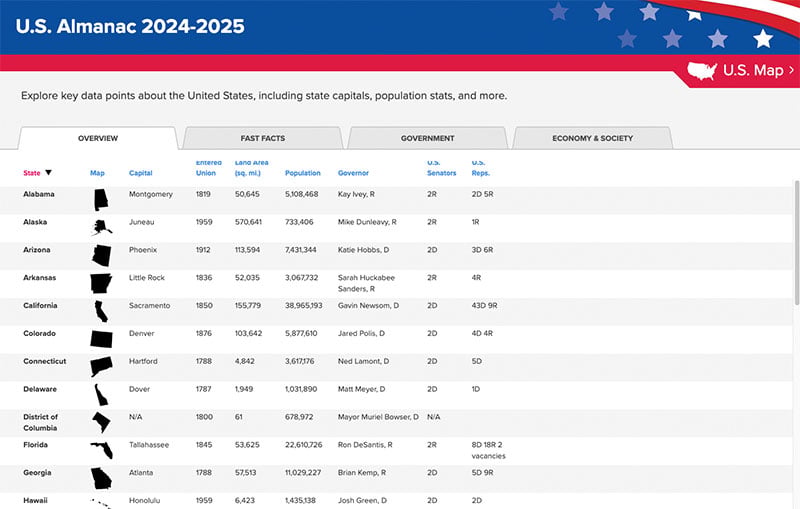The width and height of the screenshot is (800, 509).
Task: Select the Economy & Society tab
Action: pos(592,138)
